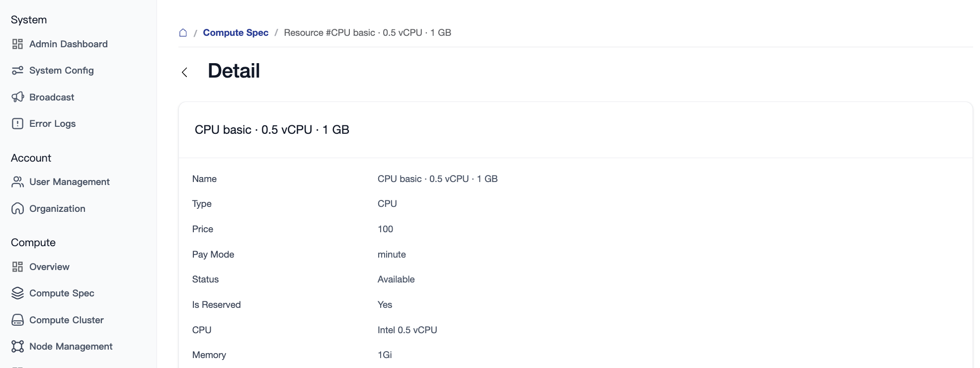Click the home icon in breadcrumb
Viewport: 980px width, 368px height.
click(183, 33)
